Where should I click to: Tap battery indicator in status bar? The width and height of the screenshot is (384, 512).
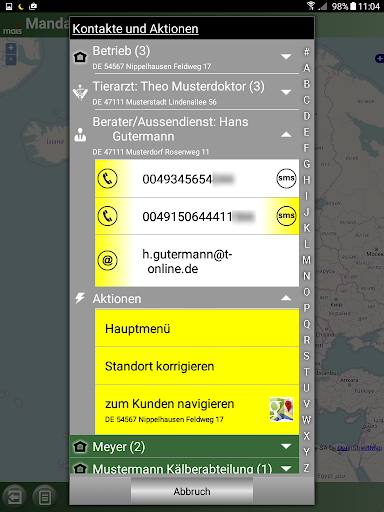[353, 6]
